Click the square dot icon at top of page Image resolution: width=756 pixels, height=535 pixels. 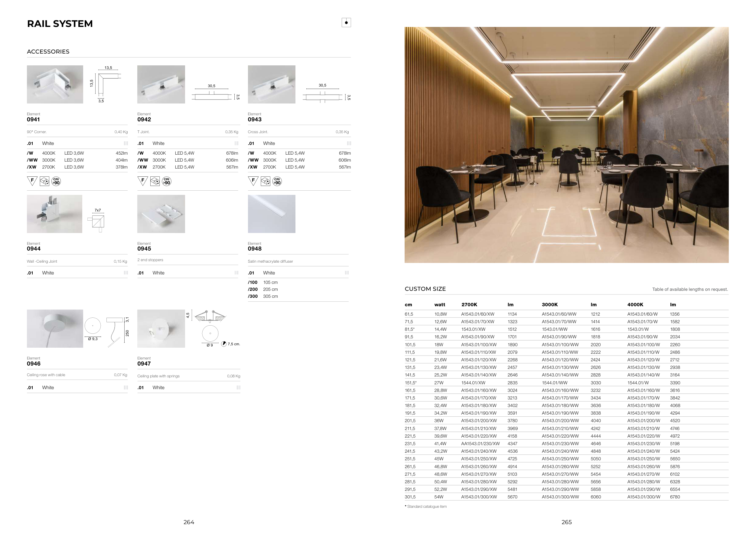[346, 23]
